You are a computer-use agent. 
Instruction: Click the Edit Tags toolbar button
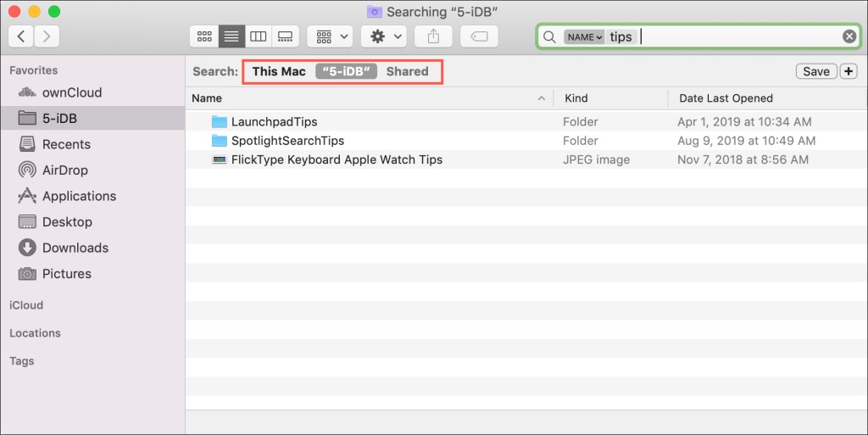479,36
